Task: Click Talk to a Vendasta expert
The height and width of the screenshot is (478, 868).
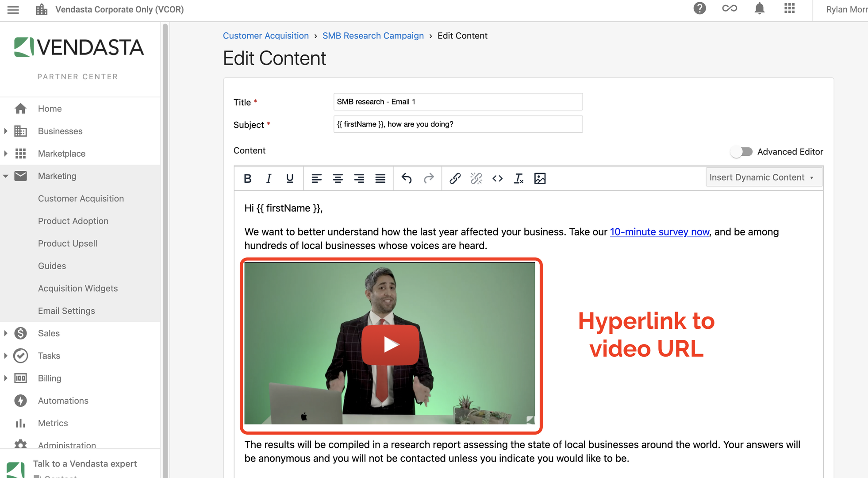Action: (x=85, y=464)
